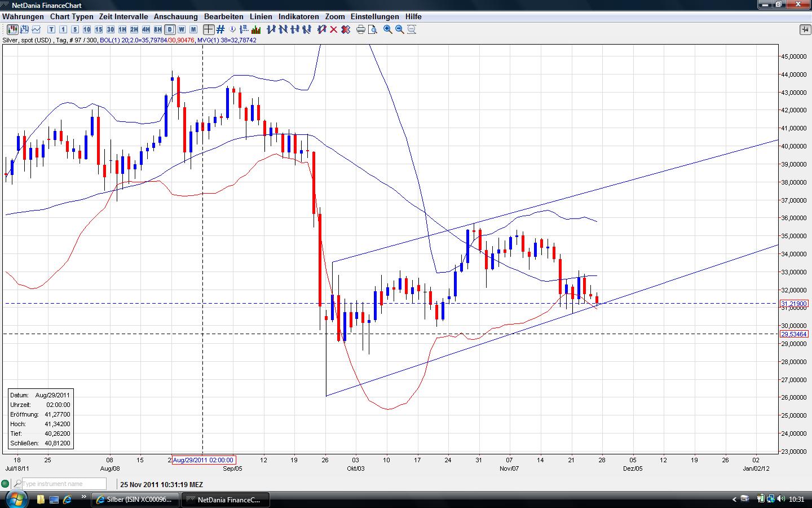The image size is (812, 508).
Task: Select the daily D interval
Action: [x=170, y=29]
